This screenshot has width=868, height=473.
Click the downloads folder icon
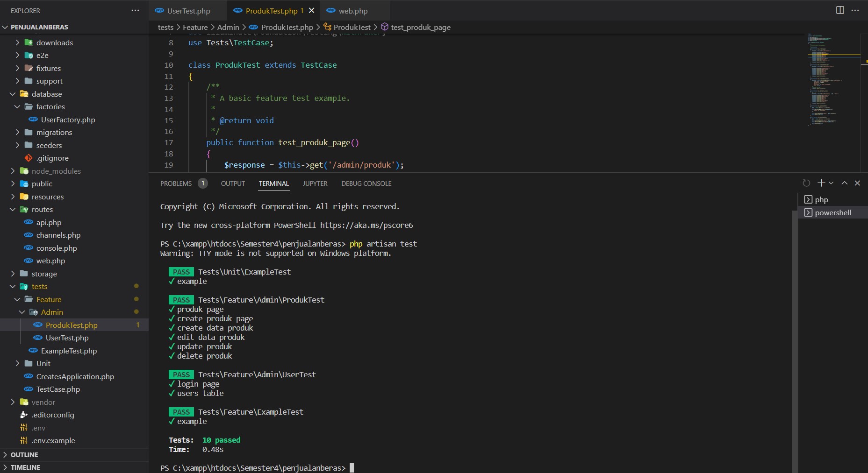pyautogui.click(x=29, y=42)
